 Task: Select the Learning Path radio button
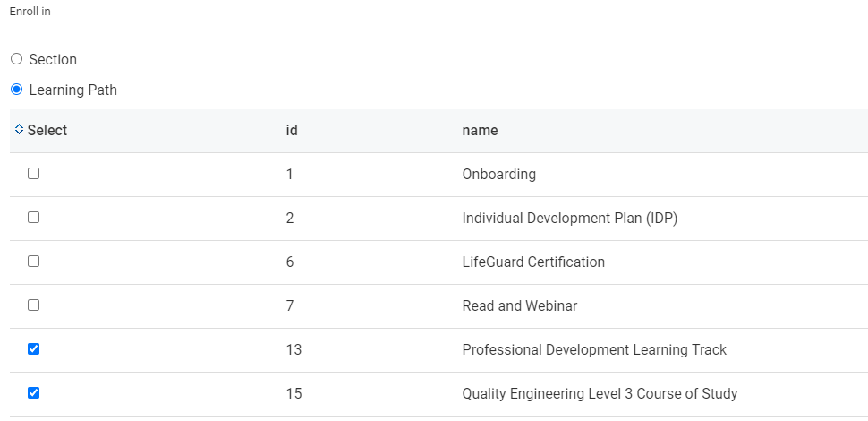pos(16,90)
